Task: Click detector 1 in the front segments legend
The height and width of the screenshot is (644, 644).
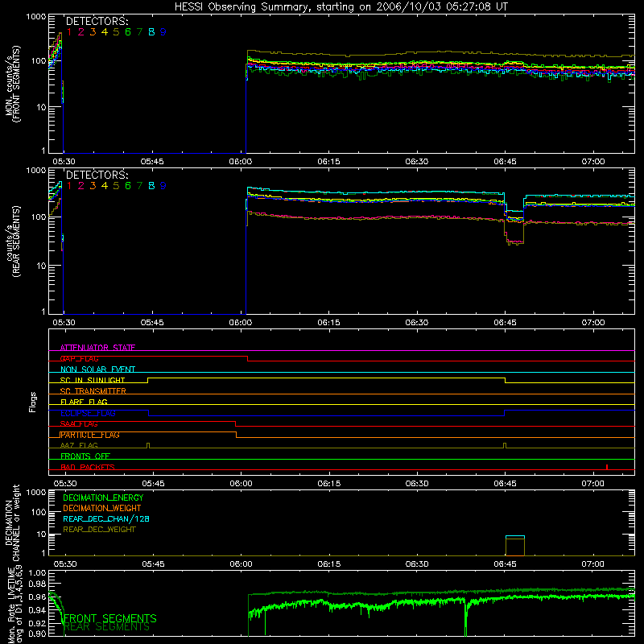Action: [x=69, y=32]
